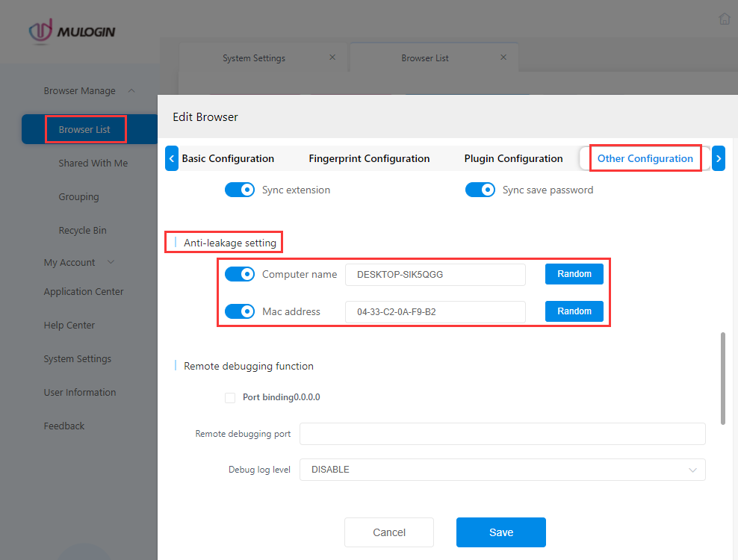The image size is (738, 560).
Task: Open Recycle Bin in the sidebar
Action: coord(82,230)
